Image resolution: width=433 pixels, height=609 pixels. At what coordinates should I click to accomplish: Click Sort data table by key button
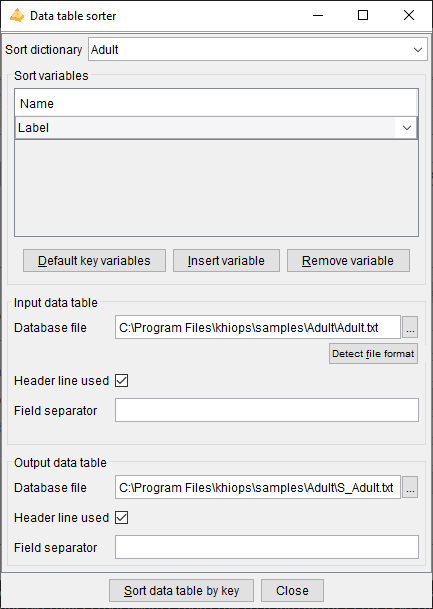click(181, 590)
